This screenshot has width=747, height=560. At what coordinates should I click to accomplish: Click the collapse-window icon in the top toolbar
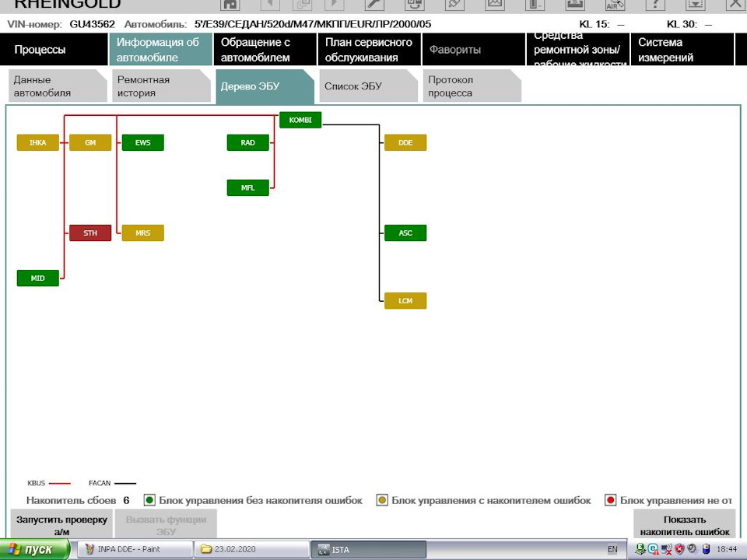click(x=695, y=5)
